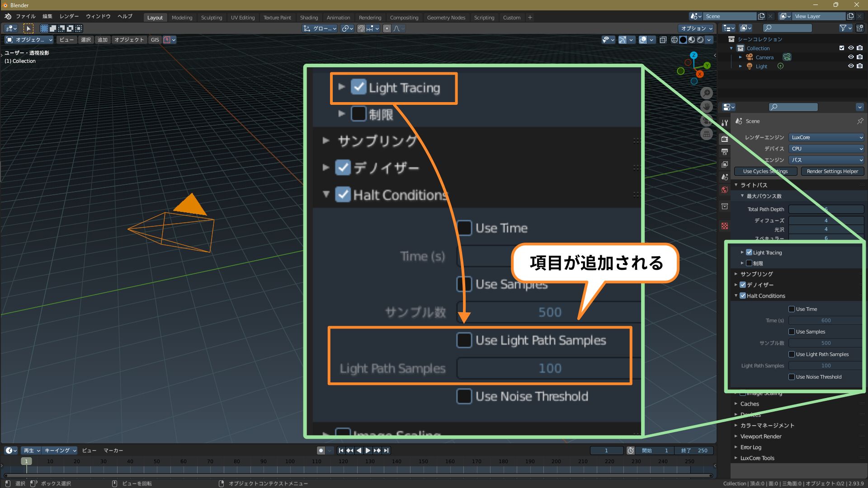Open the World properties tab icon
The width and height of the screenshot is (868, 488).
coord(725,190)
